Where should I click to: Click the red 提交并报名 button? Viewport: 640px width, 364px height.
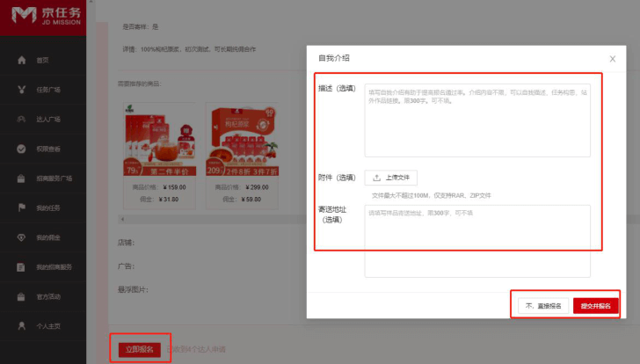point(595,306)
